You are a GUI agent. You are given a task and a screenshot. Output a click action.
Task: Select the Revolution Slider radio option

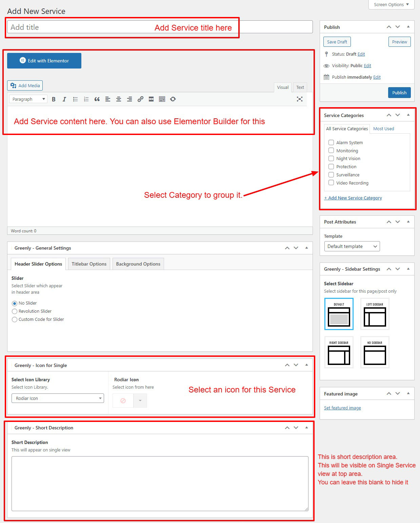coord(15,311)
